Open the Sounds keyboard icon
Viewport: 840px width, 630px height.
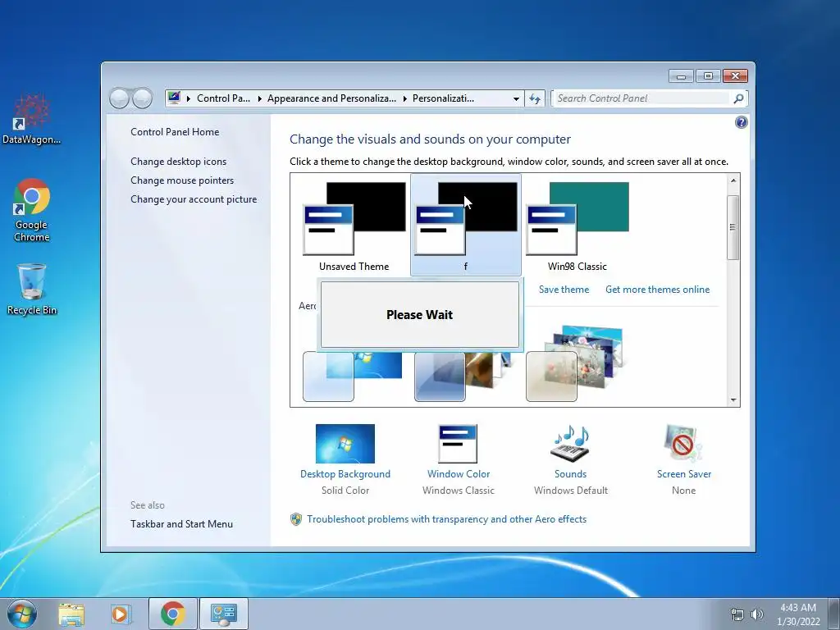click(571, 444)
